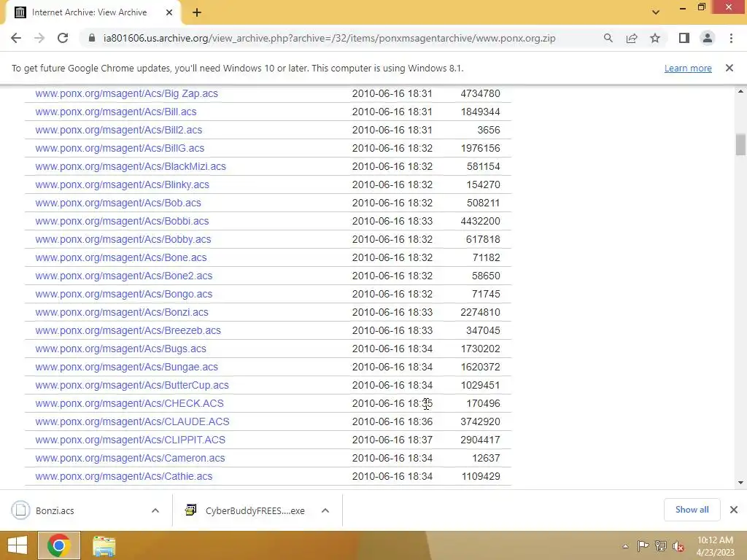Viewport: 747px width, 560px height.
Task: Expand options for Bonzi.acs download
Action: click(155, 510)
